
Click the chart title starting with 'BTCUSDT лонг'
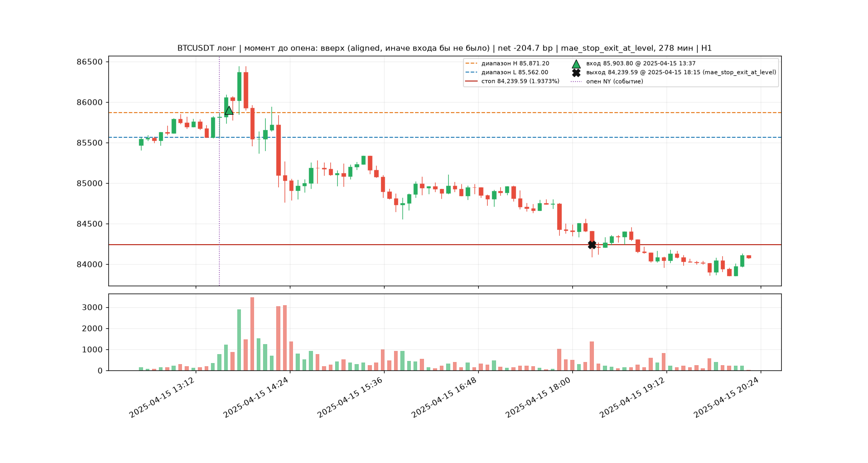[445, 48]
